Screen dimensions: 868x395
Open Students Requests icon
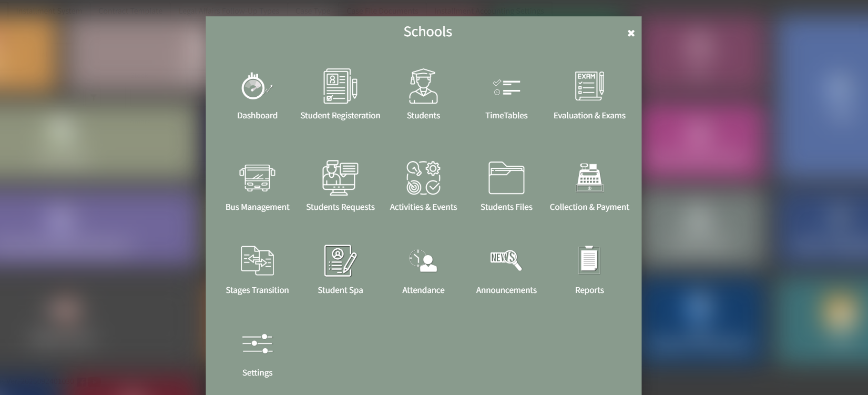pos(340,178)
